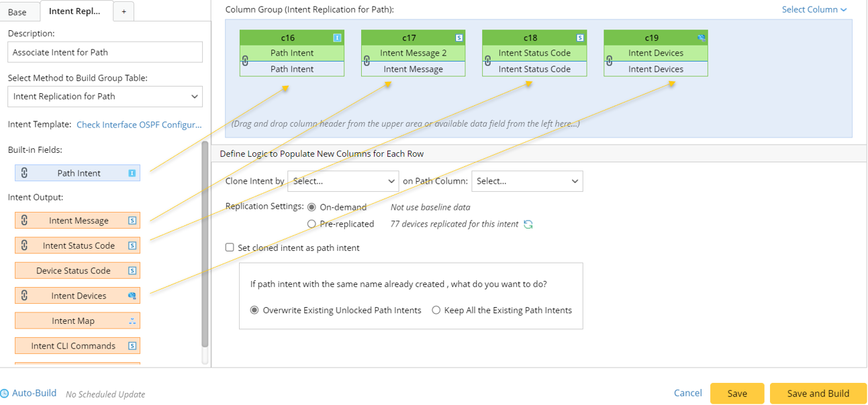Open the Check Interface OSPF Configuration template link

tap(139, 125)
